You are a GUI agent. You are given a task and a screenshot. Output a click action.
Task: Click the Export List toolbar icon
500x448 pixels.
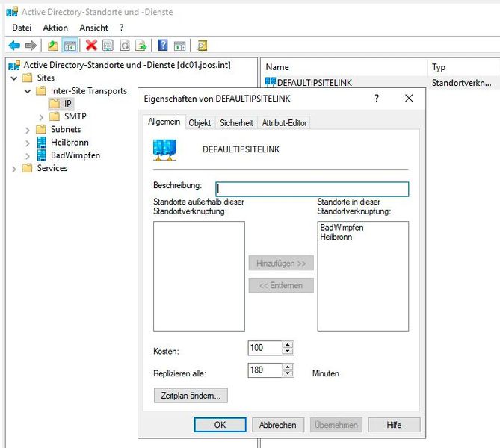(141, 46)
